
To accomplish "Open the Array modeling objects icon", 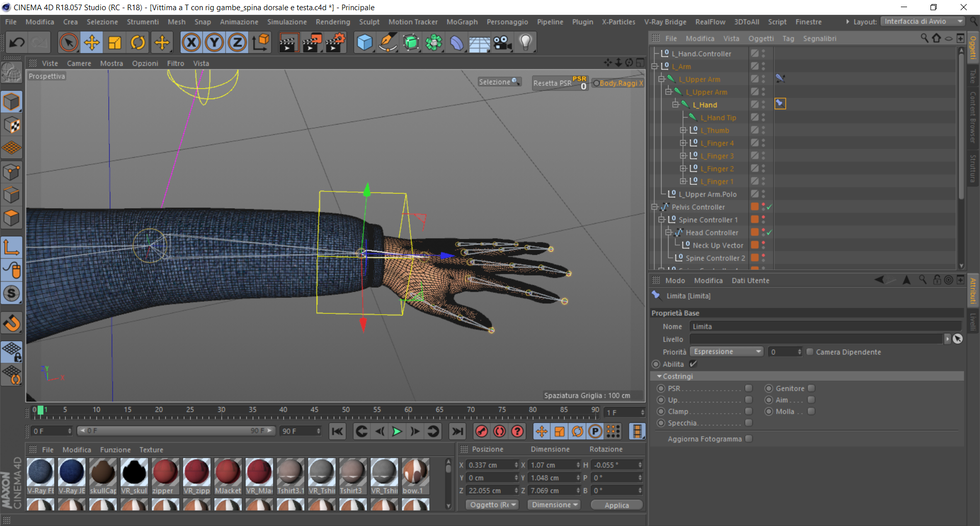I will pos(434,43).
